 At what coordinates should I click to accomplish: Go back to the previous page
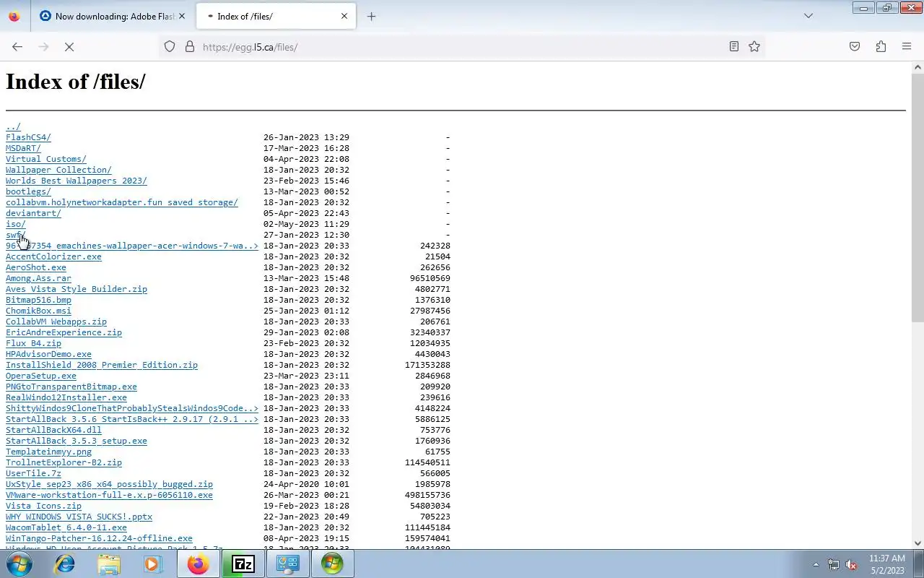17,47
